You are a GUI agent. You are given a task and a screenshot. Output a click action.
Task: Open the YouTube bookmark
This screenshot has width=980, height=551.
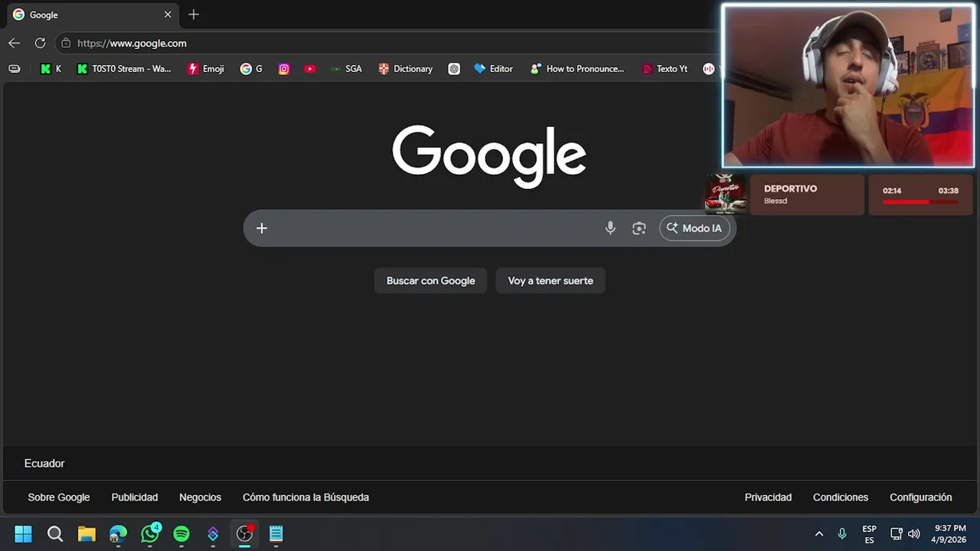click(309, 69)
